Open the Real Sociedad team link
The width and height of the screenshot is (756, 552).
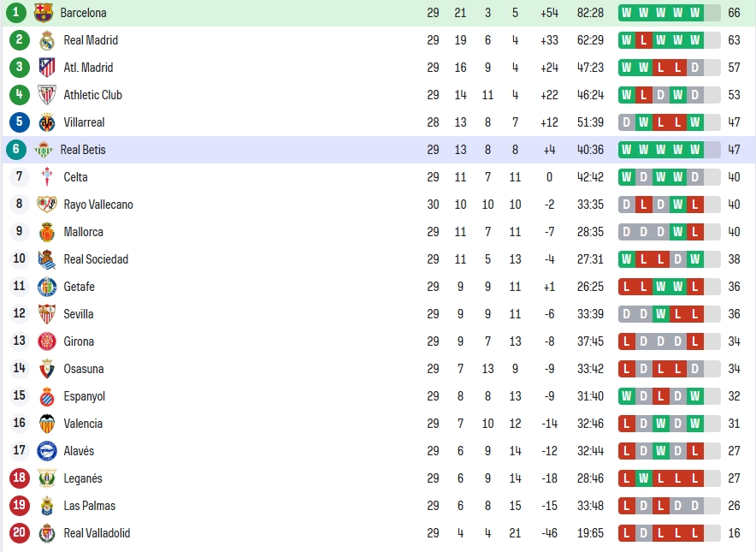tap(96, 259)
